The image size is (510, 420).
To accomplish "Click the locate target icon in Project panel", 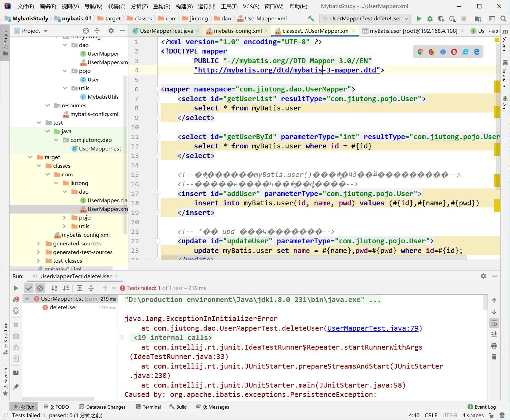I will click(86, 31).
